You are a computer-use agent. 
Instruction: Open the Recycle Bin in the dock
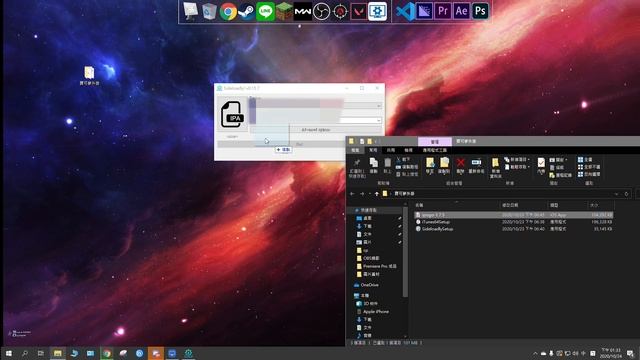[x=209, y=11]
